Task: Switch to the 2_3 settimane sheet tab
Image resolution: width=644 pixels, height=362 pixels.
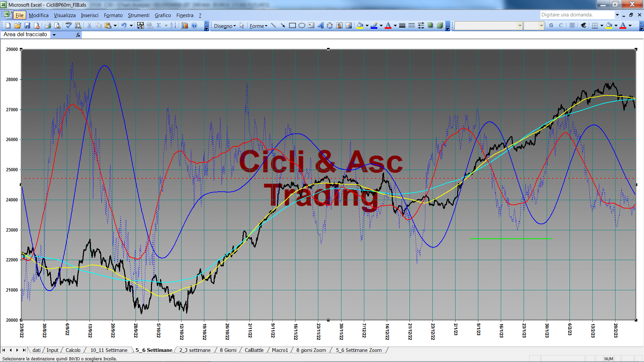Action: pyautogui.click(x=195, y=350)
